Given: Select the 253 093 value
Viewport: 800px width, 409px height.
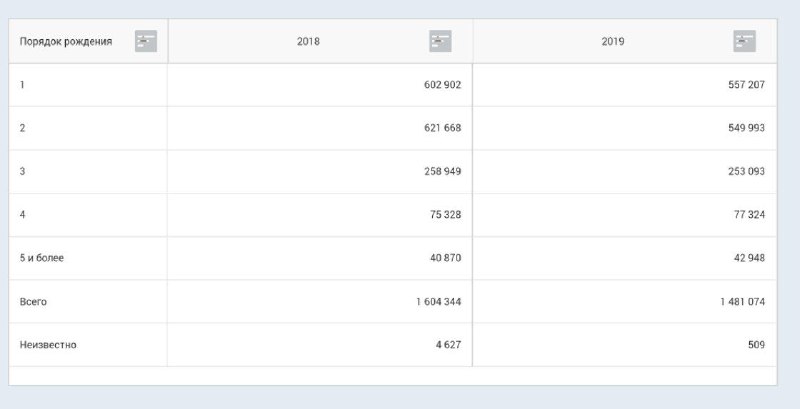Looking at the screenshot, I should [746, 171].
